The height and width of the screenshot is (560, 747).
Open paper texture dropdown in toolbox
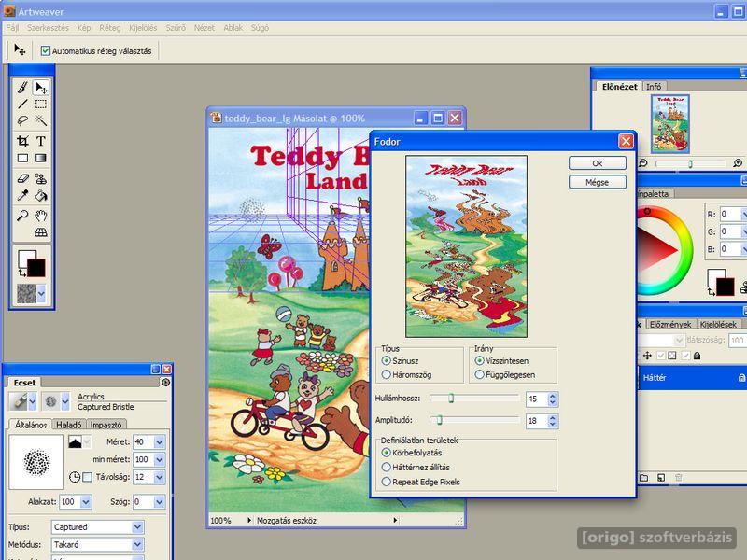(x=41, y=294)
